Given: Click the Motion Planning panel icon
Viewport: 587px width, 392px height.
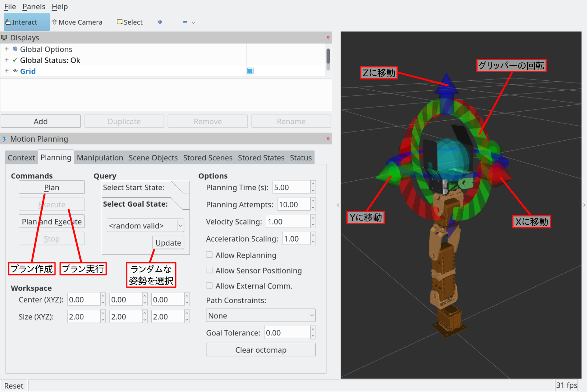Looking at the screenshot, I should click(4, 139).
